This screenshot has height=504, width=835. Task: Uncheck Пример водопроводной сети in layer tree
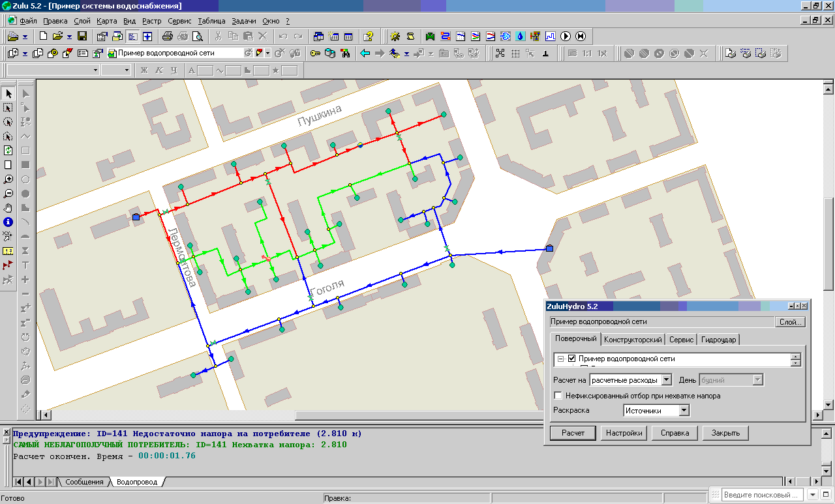point(572,359)
